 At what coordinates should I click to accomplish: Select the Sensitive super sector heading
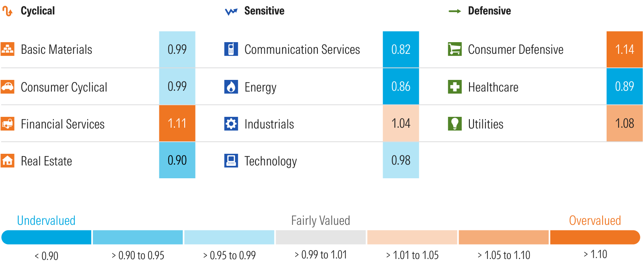[264, 11]
